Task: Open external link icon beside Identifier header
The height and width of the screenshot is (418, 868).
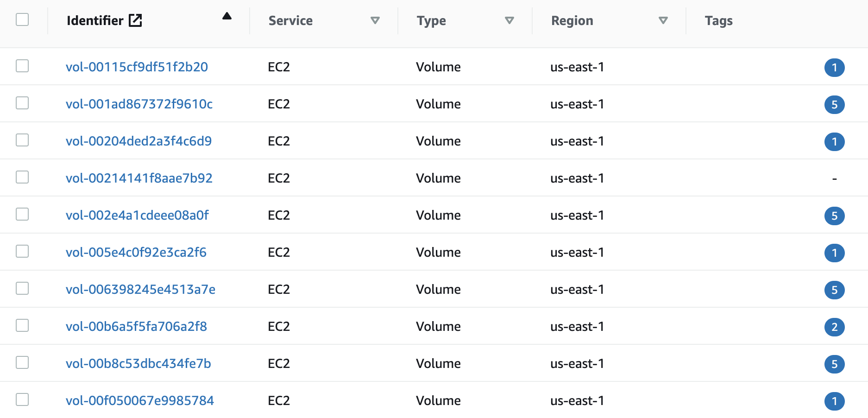Action: click(135, 20)
